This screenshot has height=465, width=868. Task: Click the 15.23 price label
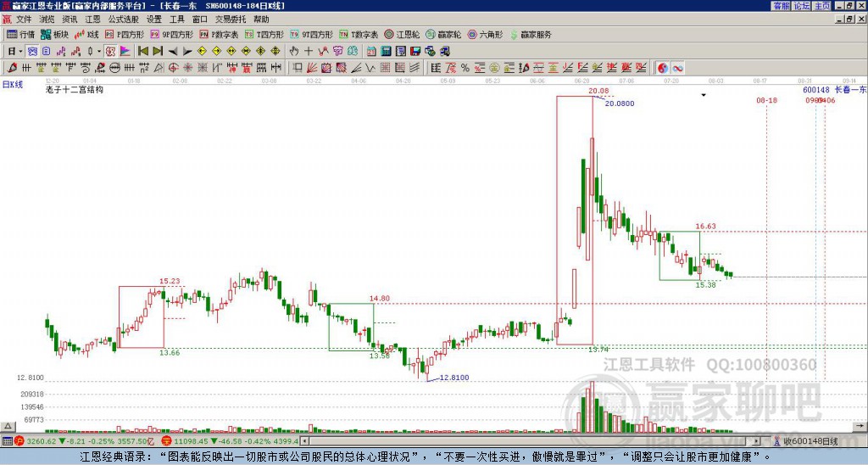pyautogui.click(x=170, y=281)
